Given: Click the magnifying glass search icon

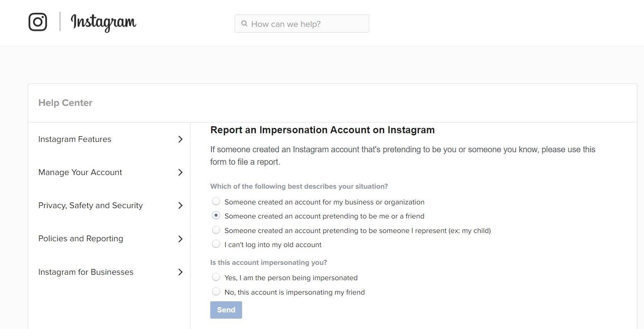Looking at the screenshot, I should click(245, 24).
